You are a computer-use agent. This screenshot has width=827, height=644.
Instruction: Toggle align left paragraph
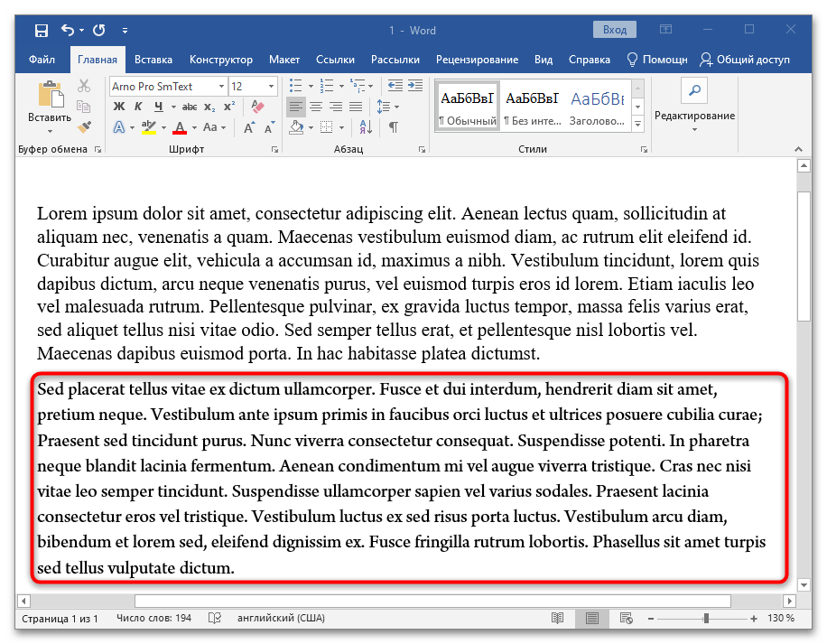point(295,107)
